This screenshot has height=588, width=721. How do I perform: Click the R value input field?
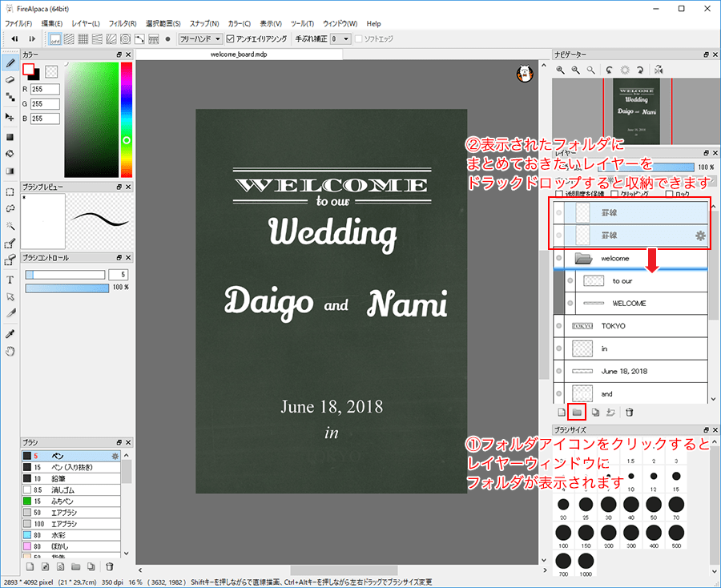point(46,89)
